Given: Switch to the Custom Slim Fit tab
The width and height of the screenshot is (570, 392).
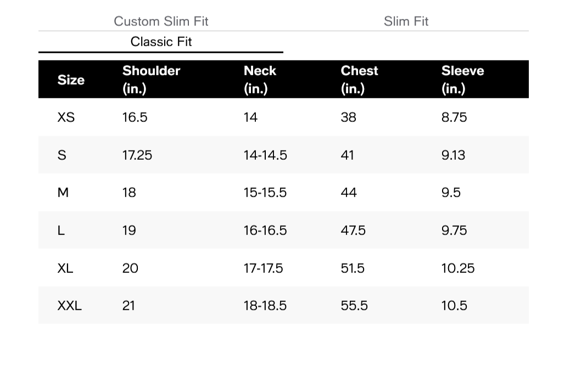Looking at the screenshot, I should tap(161, 21).
